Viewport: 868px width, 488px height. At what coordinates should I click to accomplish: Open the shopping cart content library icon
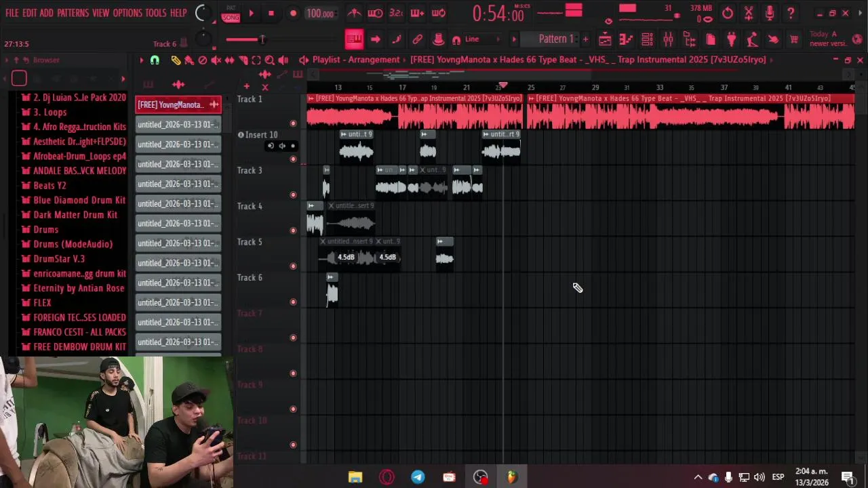793,39
